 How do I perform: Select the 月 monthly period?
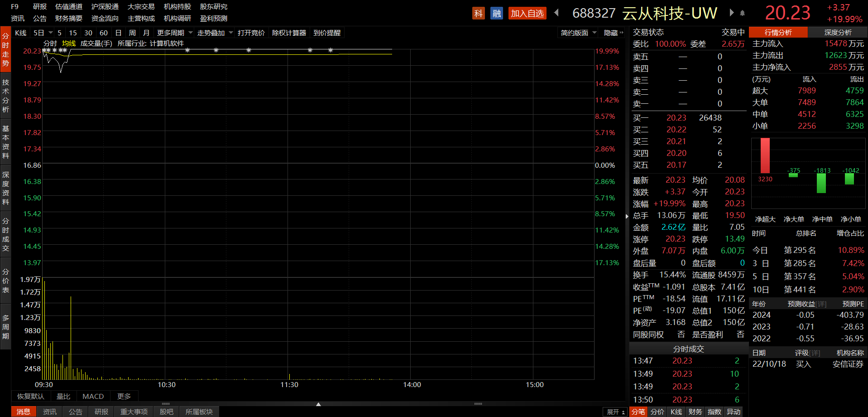(146, 33)
